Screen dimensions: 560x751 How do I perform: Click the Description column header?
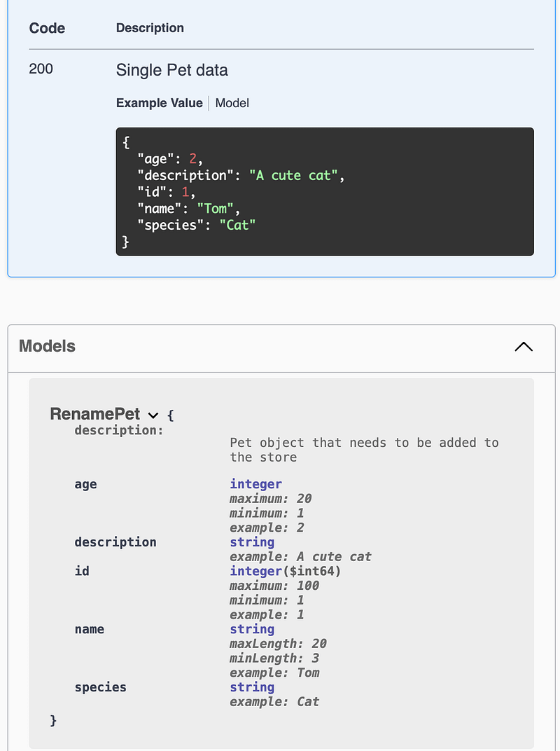[150, 28]
